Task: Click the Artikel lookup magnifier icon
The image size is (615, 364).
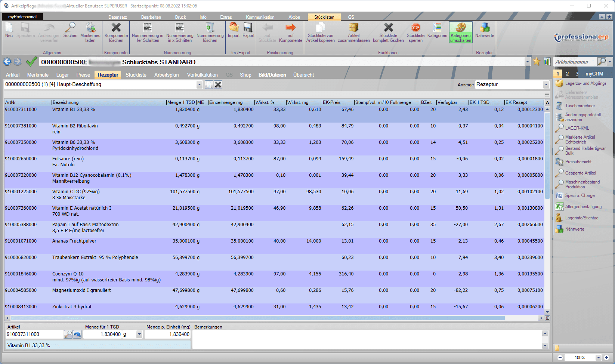Action: [x=68, y=334]
